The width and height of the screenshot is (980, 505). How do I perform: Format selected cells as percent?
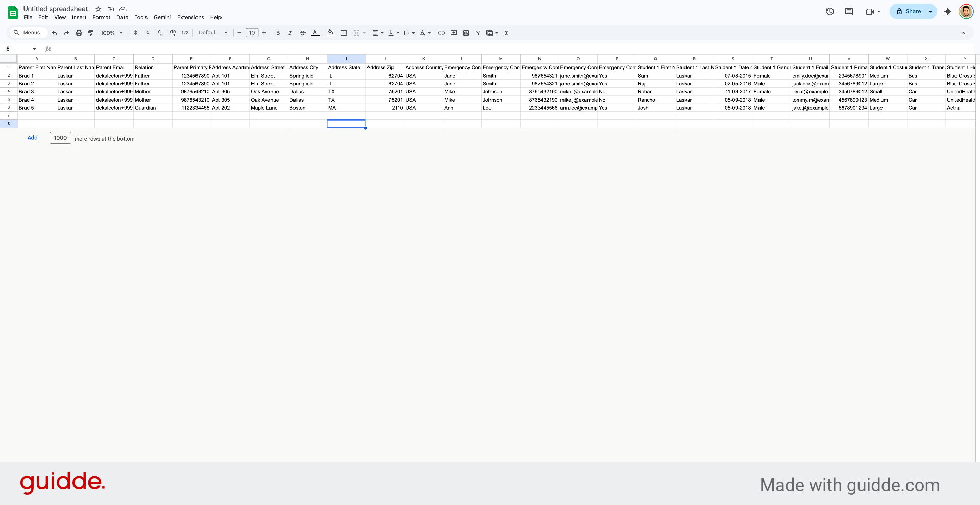coord(148,33)
